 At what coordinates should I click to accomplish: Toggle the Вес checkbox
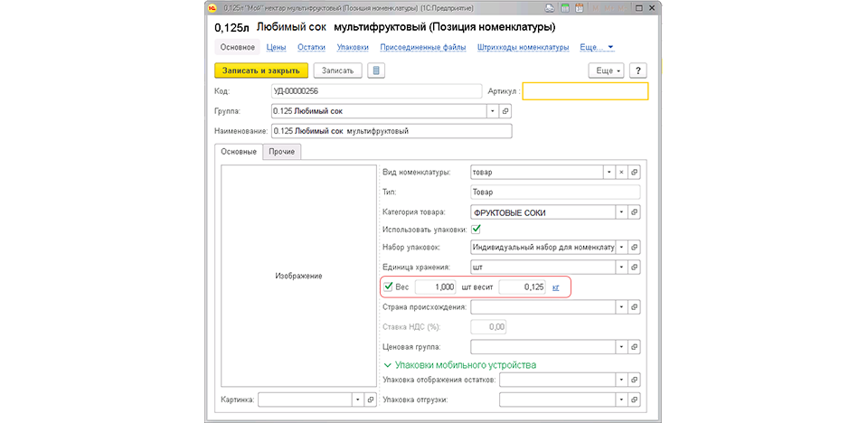[389, 287]
